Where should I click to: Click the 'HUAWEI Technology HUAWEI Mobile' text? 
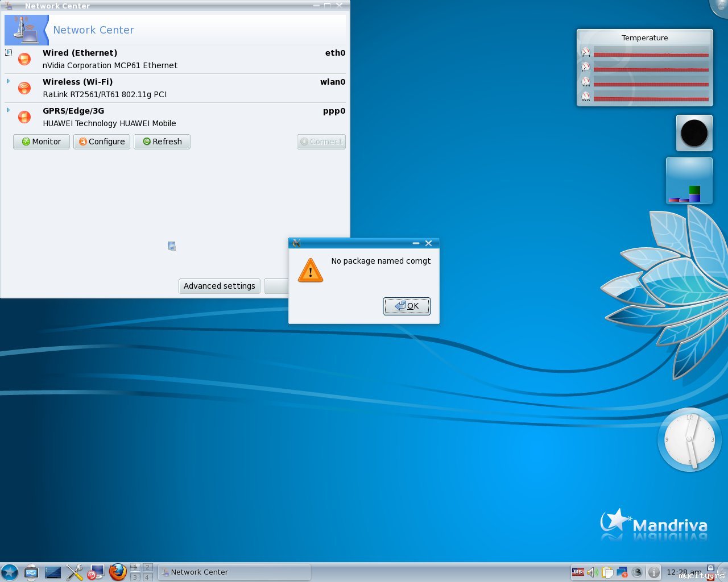(x=109, y=123)
